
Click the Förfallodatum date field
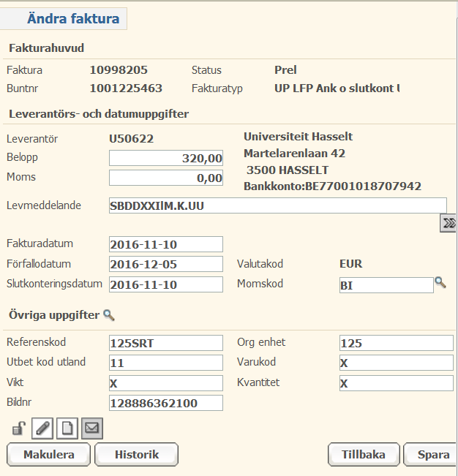pyautogui.click(x=166, y=264)
